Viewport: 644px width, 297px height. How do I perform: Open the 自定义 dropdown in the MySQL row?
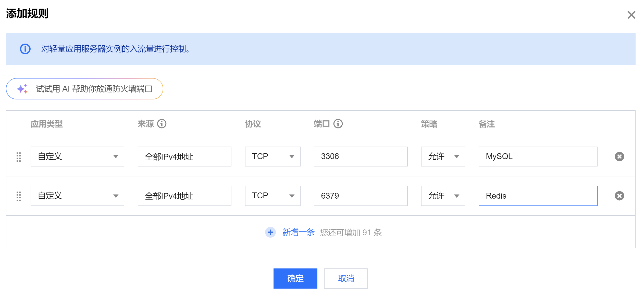[77, 157]
